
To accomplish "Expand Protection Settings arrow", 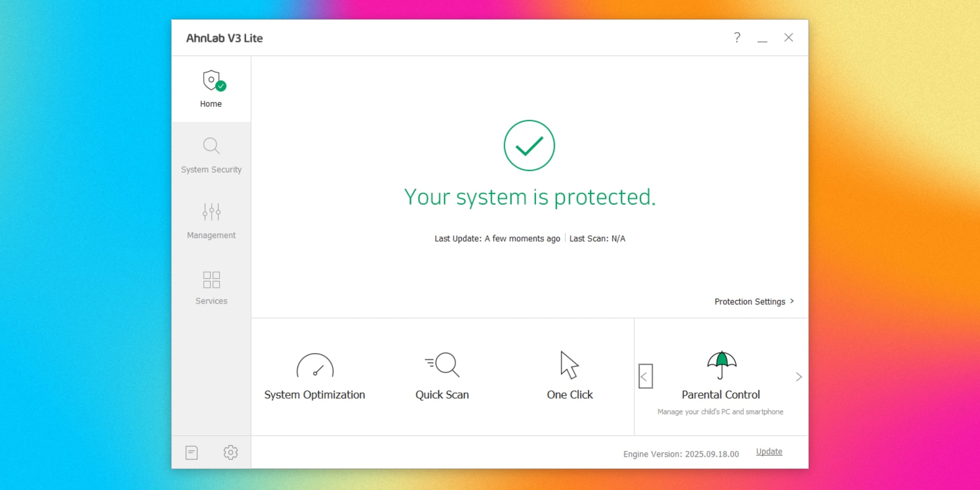I will tap(792, 301).
